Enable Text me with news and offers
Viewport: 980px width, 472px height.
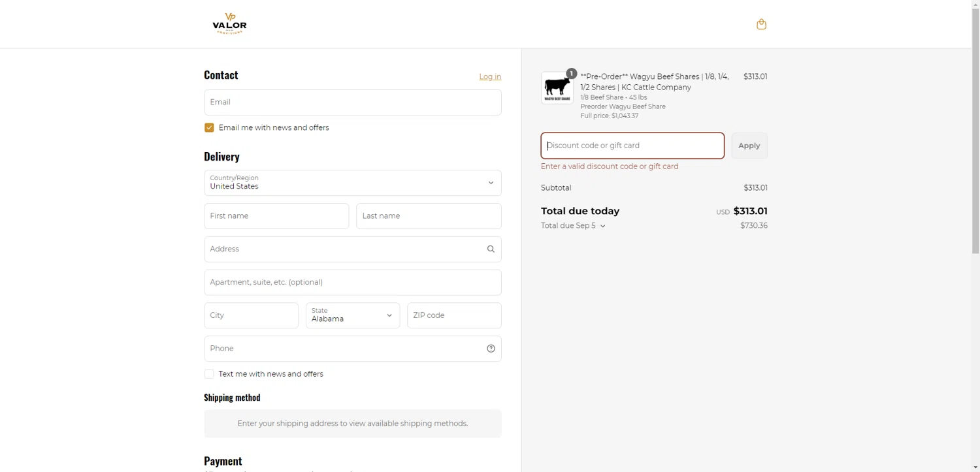click(209, 374)
